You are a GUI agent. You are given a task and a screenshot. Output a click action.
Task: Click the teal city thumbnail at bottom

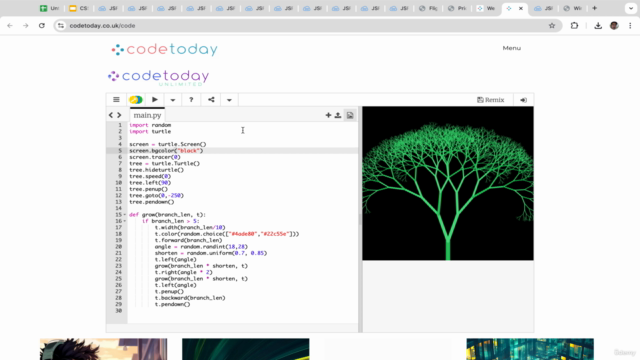click(530, 349)
